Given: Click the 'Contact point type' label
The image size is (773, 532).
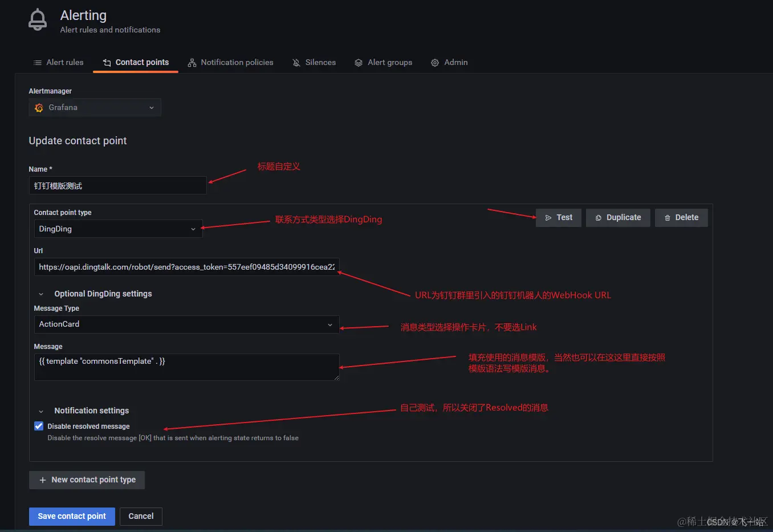Looking at the screenshot, I should [x=63, y=213].
